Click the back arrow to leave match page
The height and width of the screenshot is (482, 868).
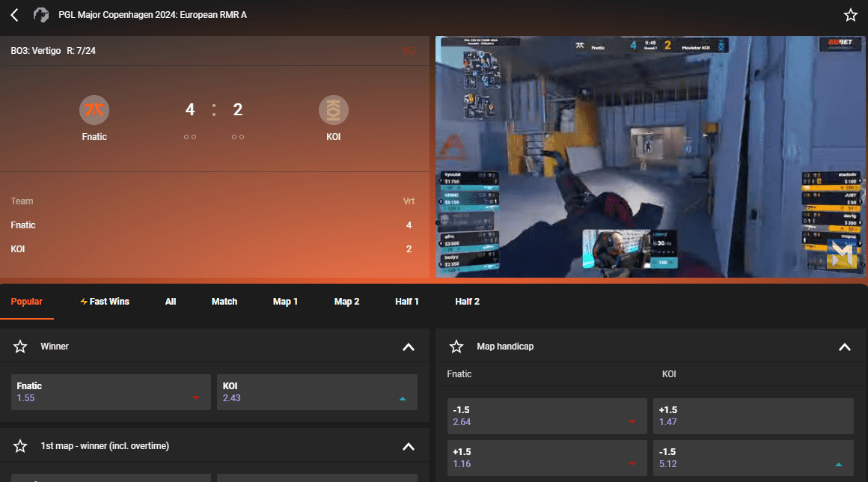(14, 14)
